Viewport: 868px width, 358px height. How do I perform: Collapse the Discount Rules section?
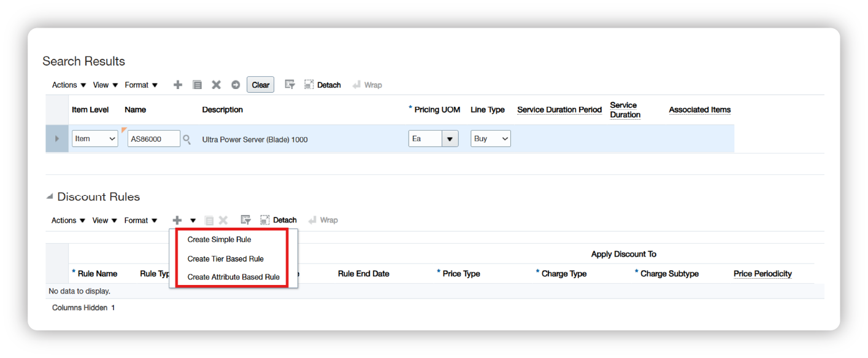point(48,196)
